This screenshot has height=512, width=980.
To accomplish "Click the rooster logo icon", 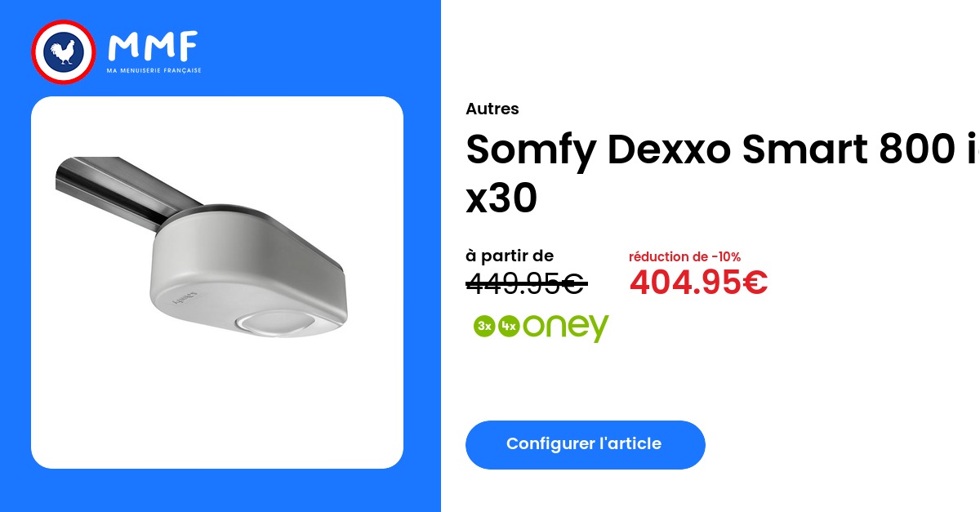I will (x=65, y=53).
